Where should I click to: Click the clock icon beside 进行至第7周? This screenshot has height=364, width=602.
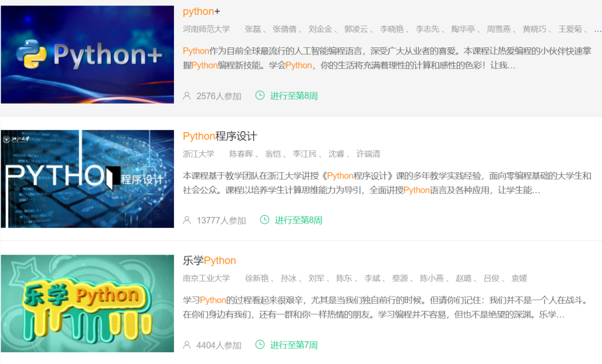[260, 344]
